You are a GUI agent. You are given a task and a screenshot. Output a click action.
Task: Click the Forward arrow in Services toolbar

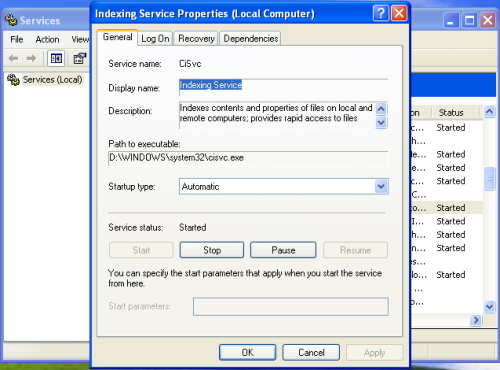[x=31, y=59]
